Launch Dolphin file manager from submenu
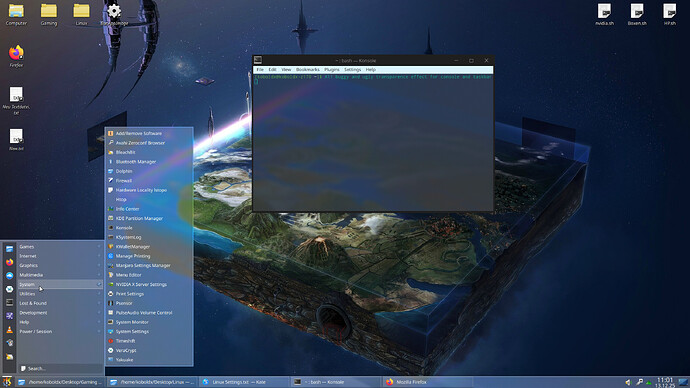The image size is (690, 388). click(149, 171)
